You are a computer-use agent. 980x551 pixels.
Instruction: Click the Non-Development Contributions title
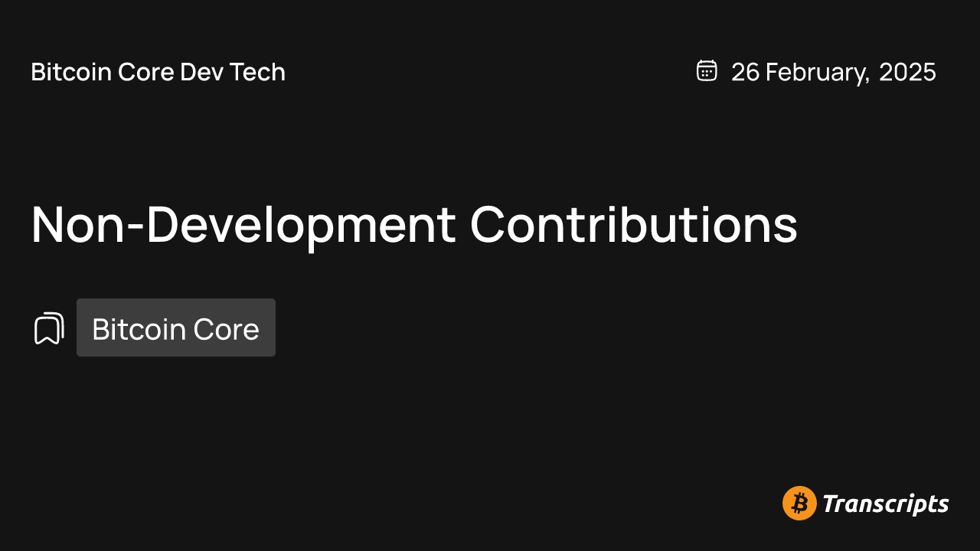pos(414,225)
